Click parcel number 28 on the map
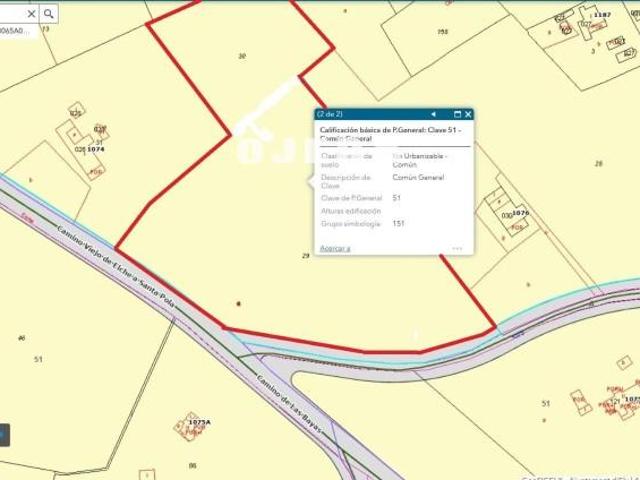Viewport: 640px width, 480px height. pyautogui.click(x=598, y=164)
